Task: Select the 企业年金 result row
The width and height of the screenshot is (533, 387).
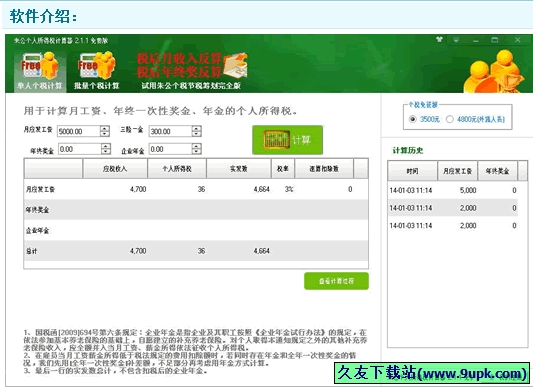Action: tap(196, 230)
